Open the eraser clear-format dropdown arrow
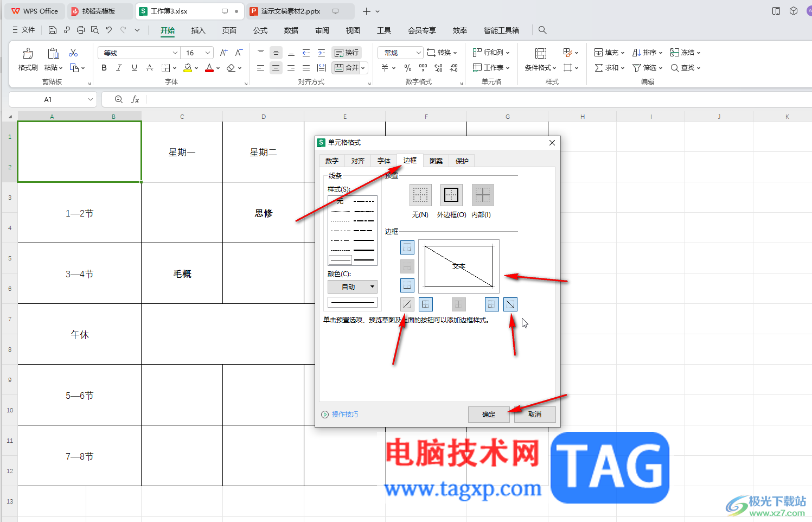 [240, 68]
